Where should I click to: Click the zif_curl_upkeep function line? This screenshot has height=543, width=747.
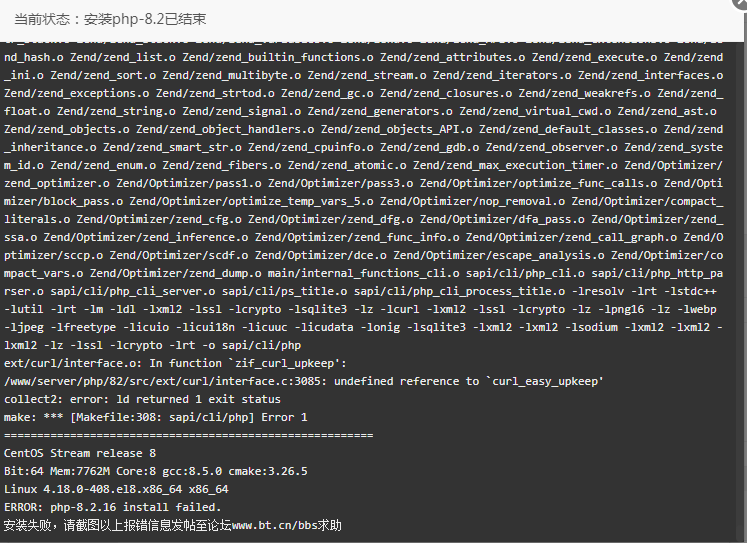pos(175,363)
